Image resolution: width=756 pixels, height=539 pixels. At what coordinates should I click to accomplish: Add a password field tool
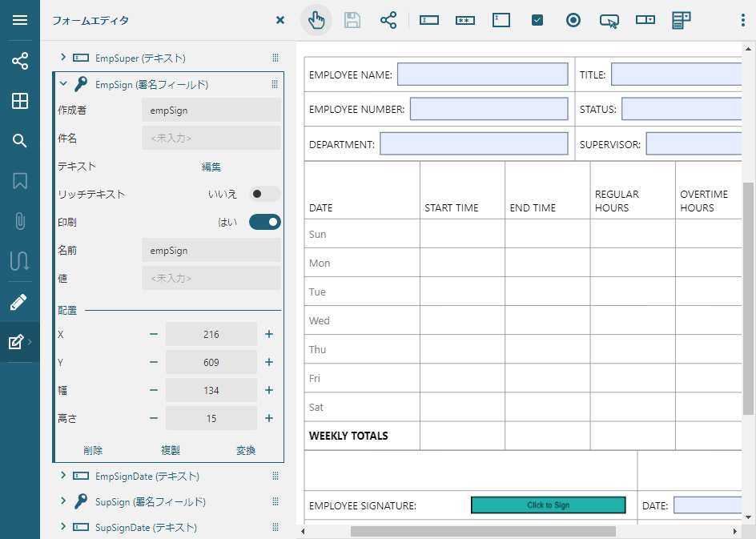tap(464, 20)
